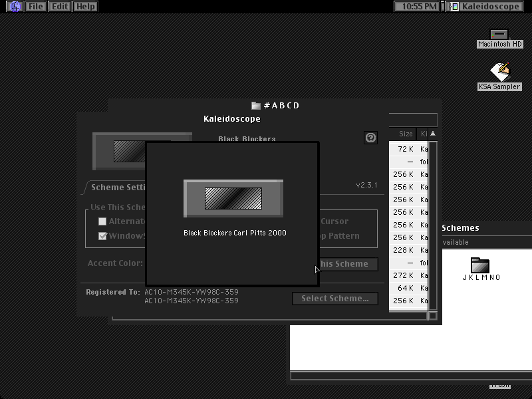The image size is (532, 399).
Task: Click the v2.3.1 version label
Action: click(x=366, y=185)
